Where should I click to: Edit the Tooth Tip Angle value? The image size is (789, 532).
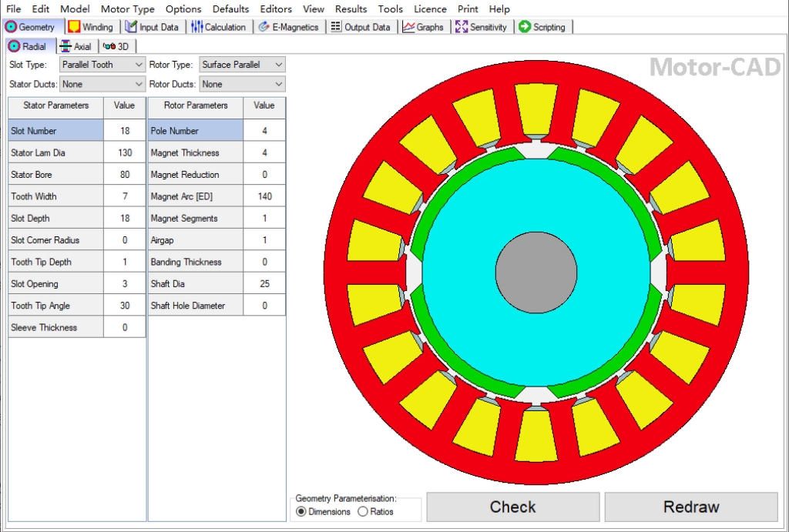coord(125,306)
